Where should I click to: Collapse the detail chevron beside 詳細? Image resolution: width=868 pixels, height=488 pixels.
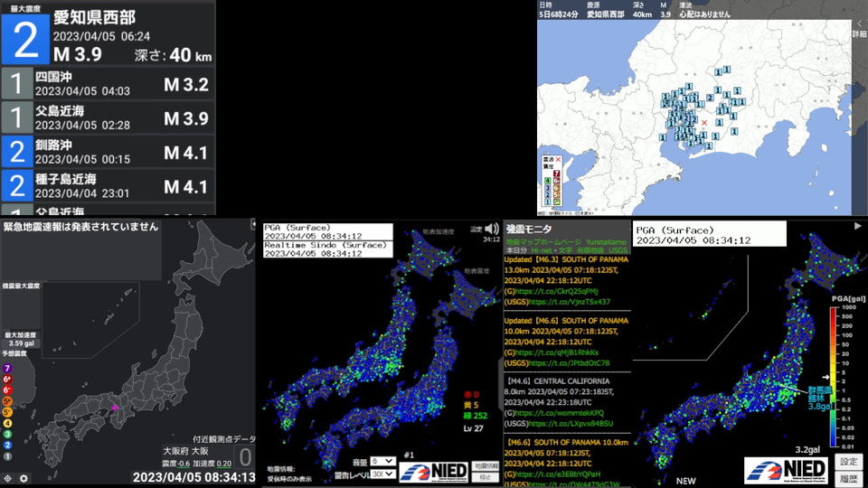tap(859, 23)
